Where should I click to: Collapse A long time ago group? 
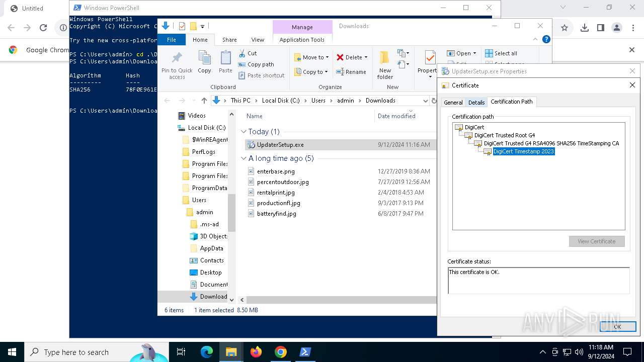coord(244,158)
